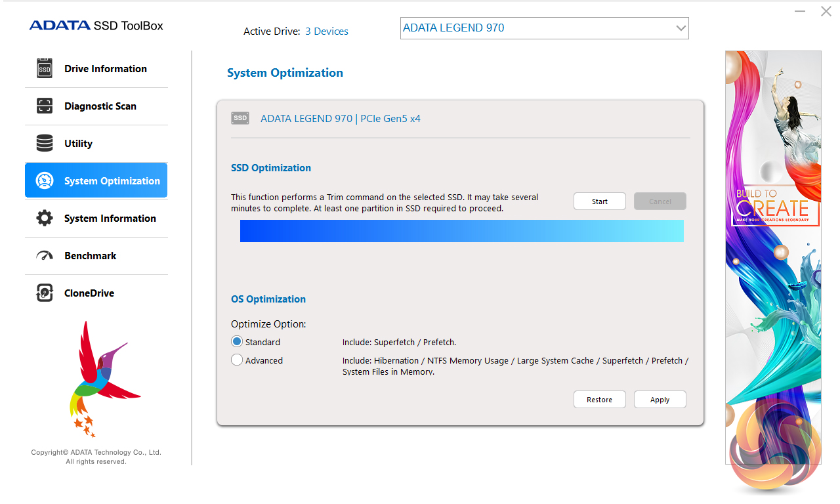840x504 pixels.
Task: Apply the selected OS optimization
Action: tap(660, 400)
